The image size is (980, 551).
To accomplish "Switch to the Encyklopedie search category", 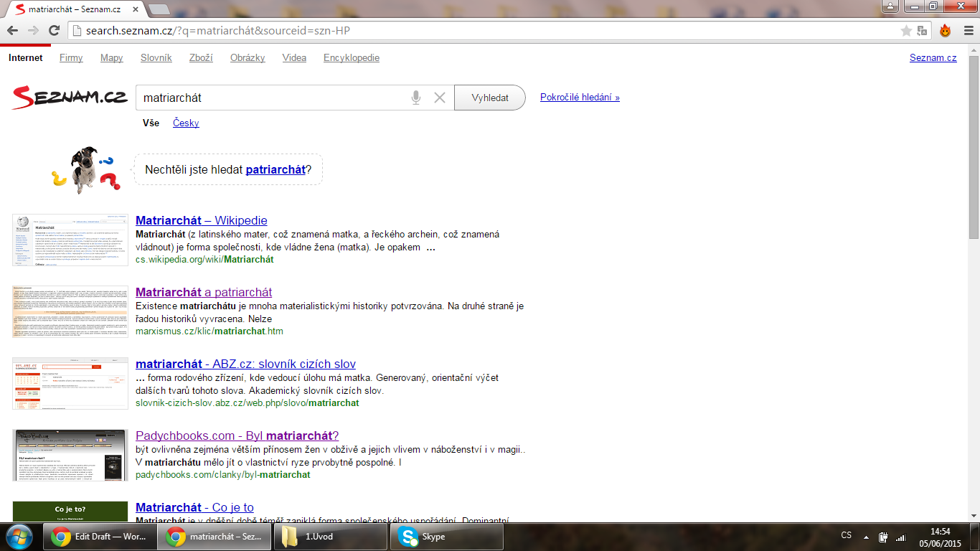I will point(352,58).
